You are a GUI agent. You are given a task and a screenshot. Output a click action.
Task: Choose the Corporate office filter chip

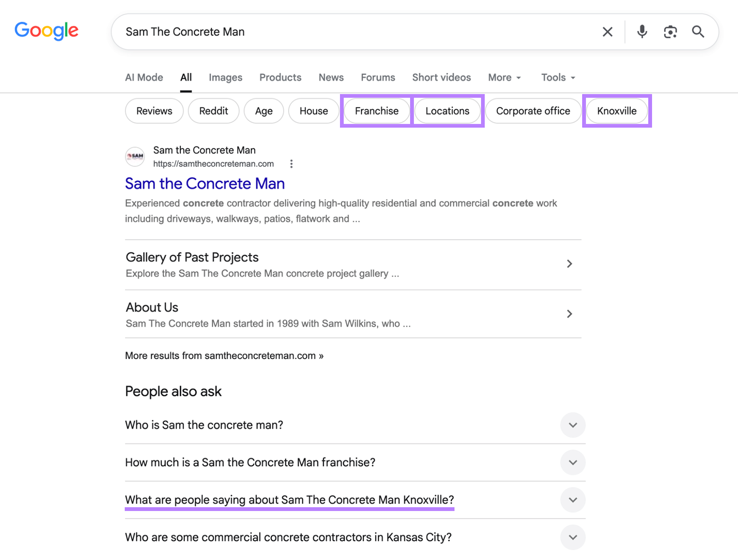[533, 111]
